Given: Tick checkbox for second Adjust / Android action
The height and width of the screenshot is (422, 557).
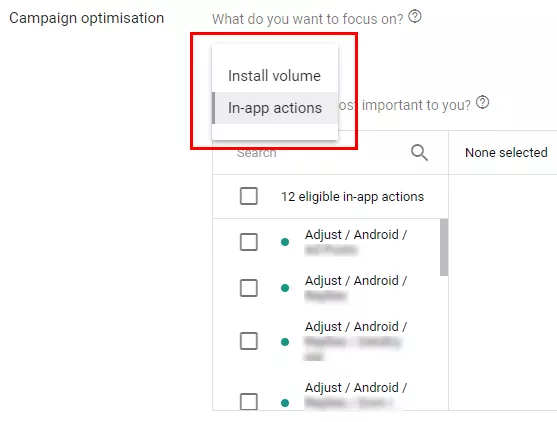Looking at the screenshot, I should click(x=249, y=288).
